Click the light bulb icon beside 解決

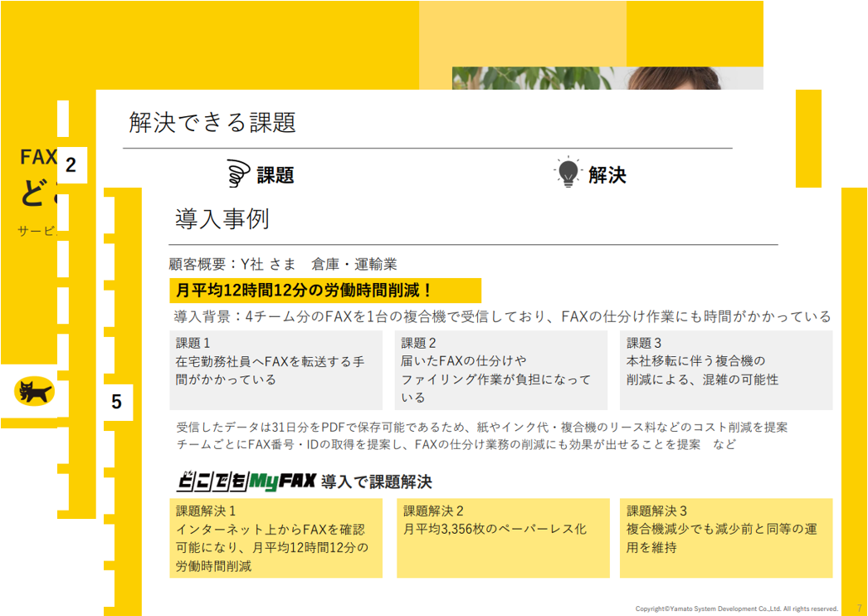568,173
